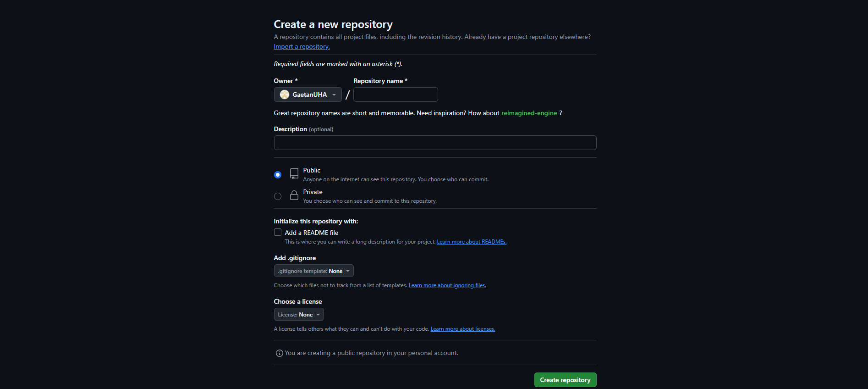Viewport: 868px width, 389px height.
Task: Open the .gitignore template dropdown
Action: click(313, 271)
